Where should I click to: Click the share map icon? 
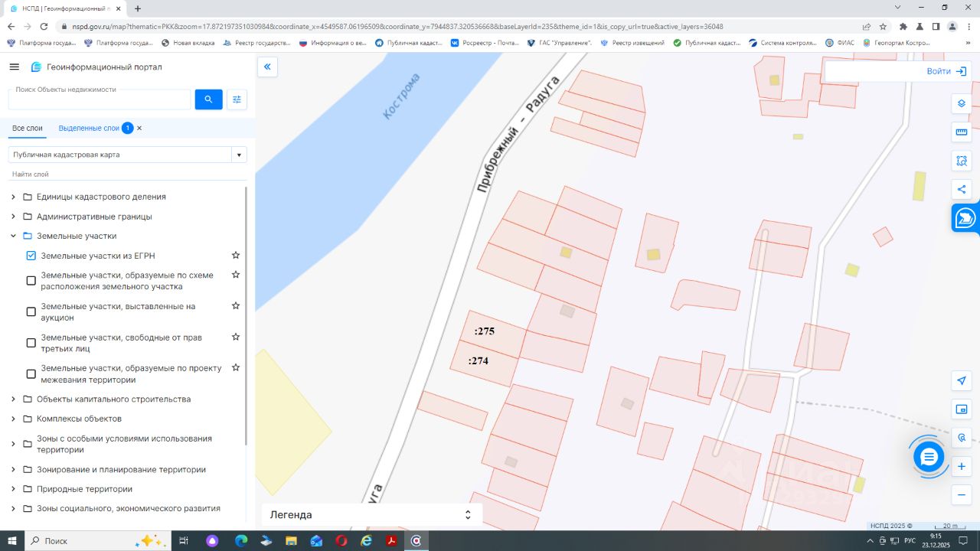[x=962, y=189]
